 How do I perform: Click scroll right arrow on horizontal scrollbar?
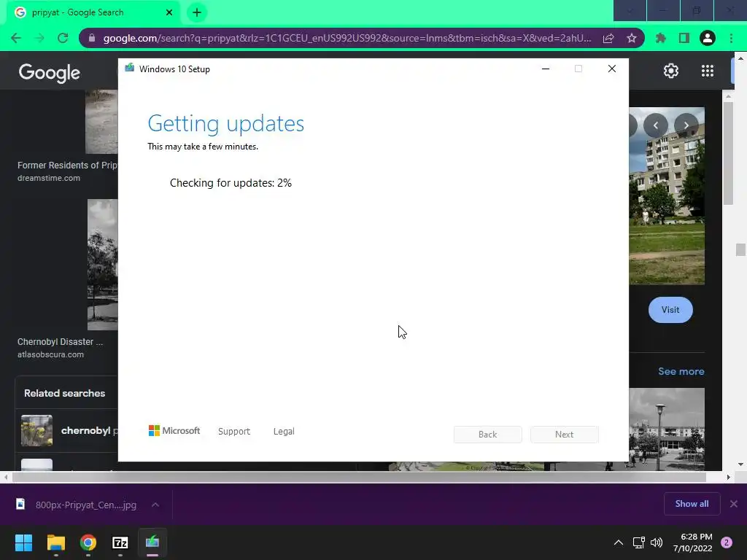coord(728,477)
